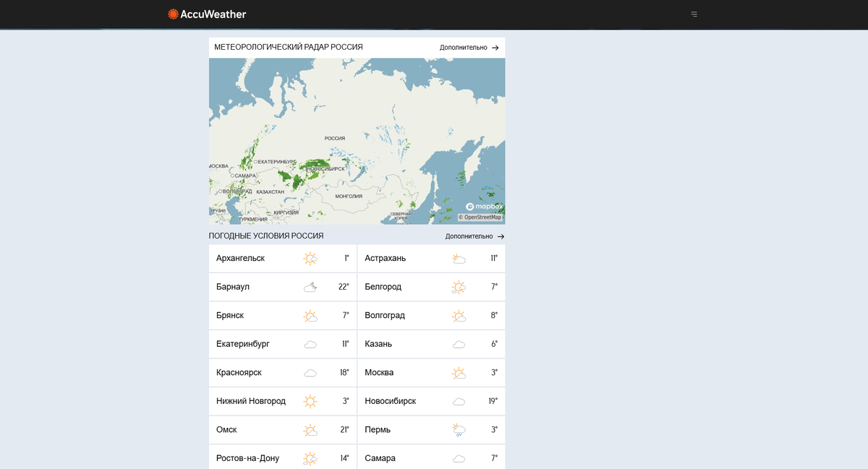Open the AccuWeather home logo

[207, 14]
